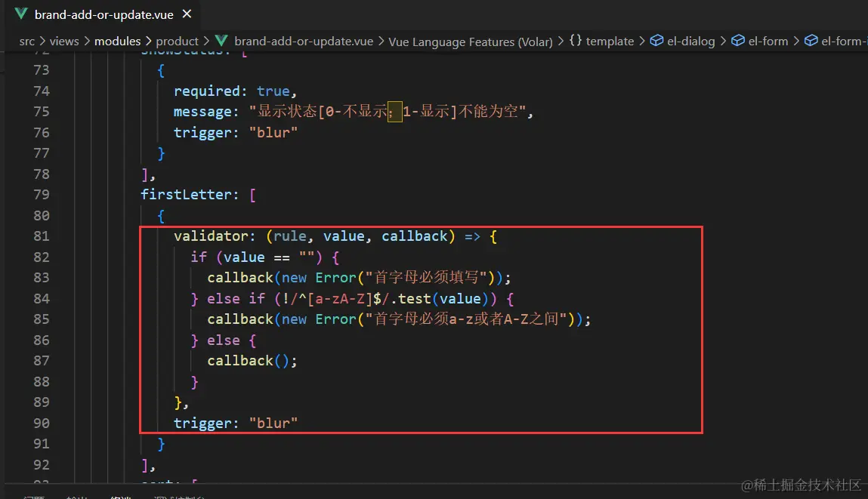Expand breadcrumb chevron after views
This screenshot has height=499, width=868.
click(87, 41)
